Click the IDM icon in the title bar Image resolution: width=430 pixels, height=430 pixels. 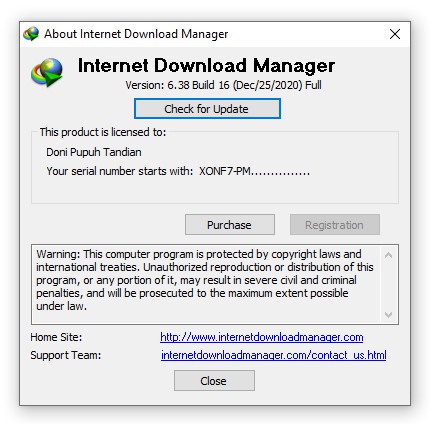[x=31, y=34]
